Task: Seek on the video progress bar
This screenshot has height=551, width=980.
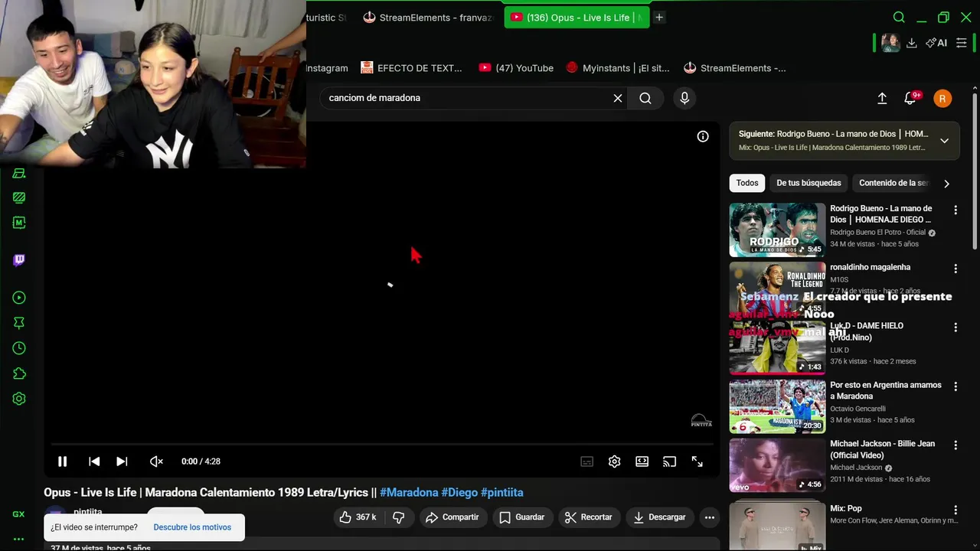Action: (x=381, y=444)
